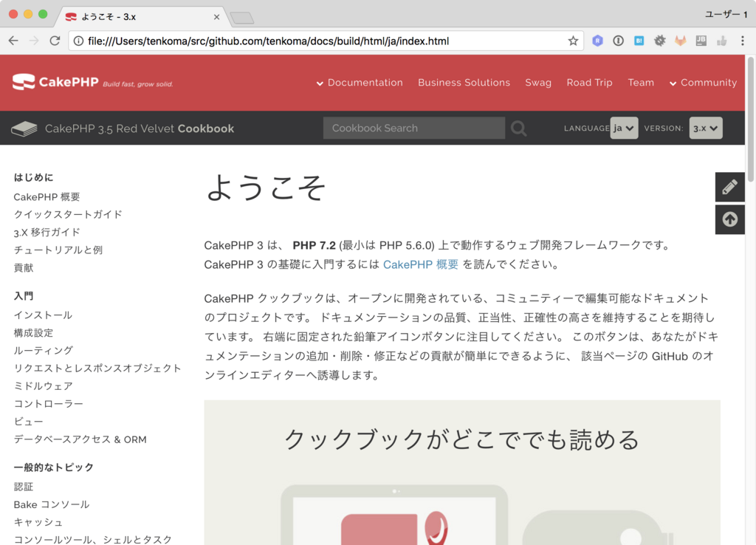Open the Swag menu item
This screenshot has width=756, height=545.
538,83
